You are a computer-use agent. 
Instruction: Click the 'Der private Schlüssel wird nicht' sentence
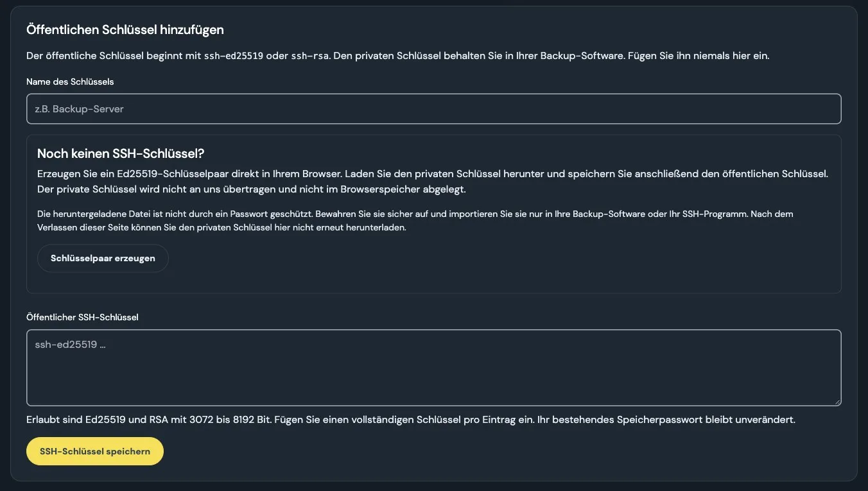251,190
